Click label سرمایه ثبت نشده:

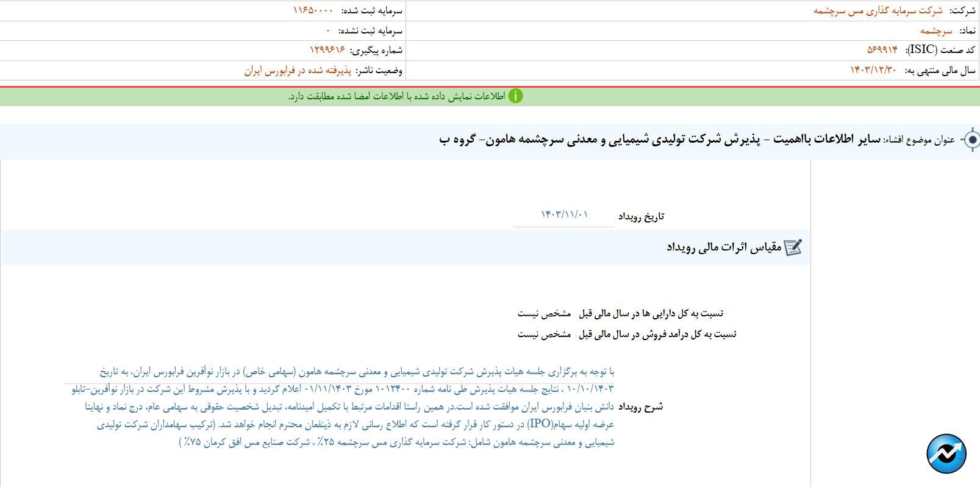point(371,30)
